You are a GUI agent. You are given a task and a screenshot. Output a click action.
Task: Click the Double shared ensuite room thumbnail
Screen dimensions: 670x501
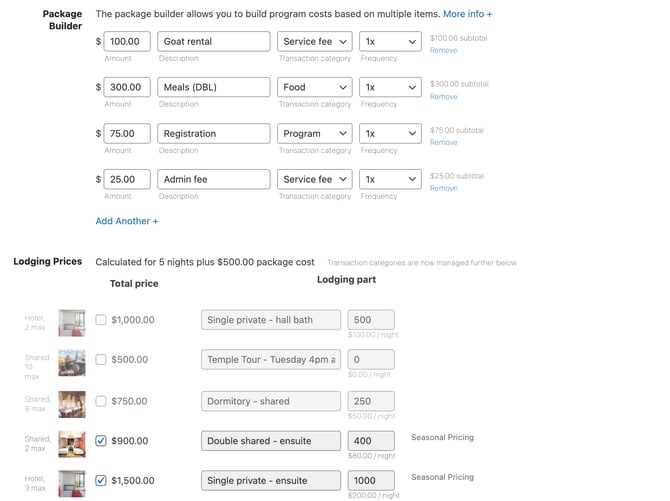tap(72, 444)
